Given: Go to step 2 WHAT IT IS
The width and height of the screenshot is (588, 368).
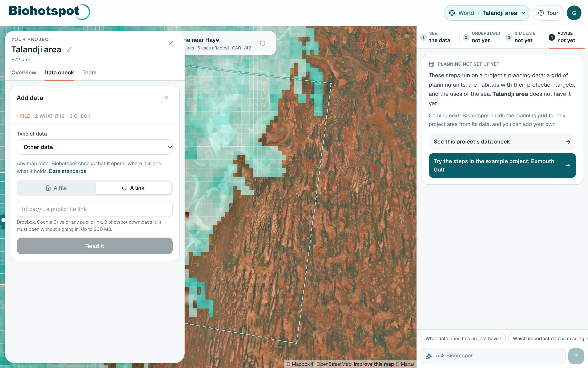Looking at the screenshot, I should [50, 116].
